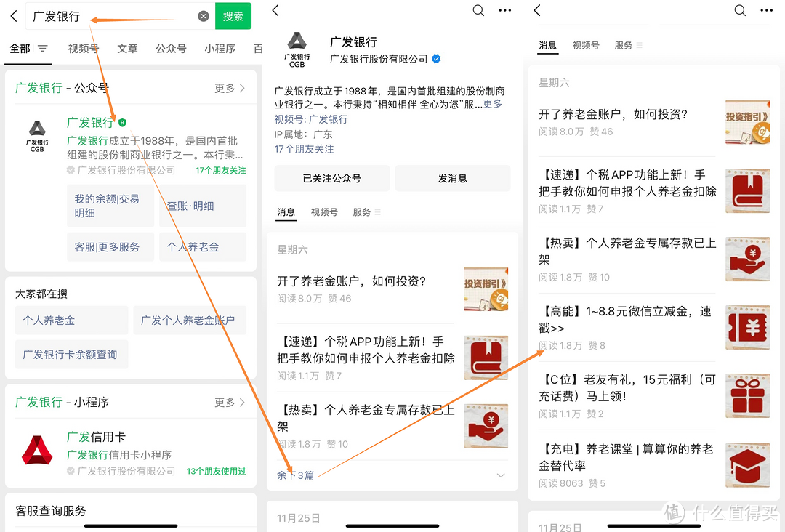
Task: Open article 开了养老金账户 in middle panel
Action: (x=352, y=281)
